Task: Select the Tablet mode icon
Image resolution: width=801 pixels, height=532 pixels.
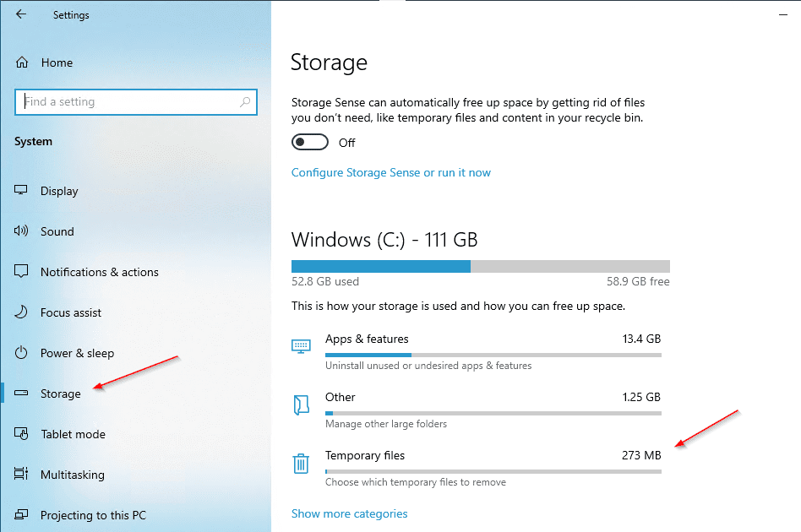Action: coord(20,434)
